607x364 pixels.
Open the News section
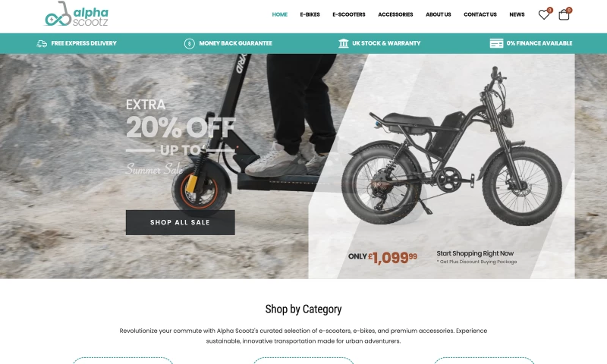point(517,14)
